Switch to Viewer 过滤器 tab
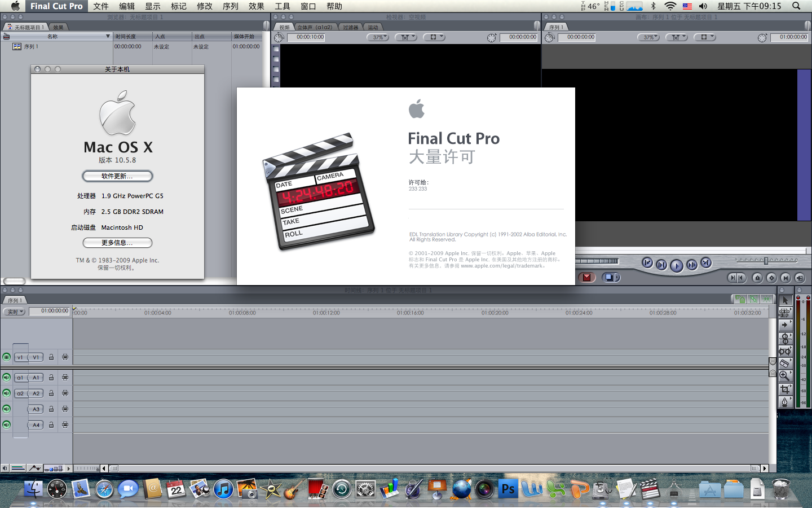The image size is (812, 508). point(351,27)
